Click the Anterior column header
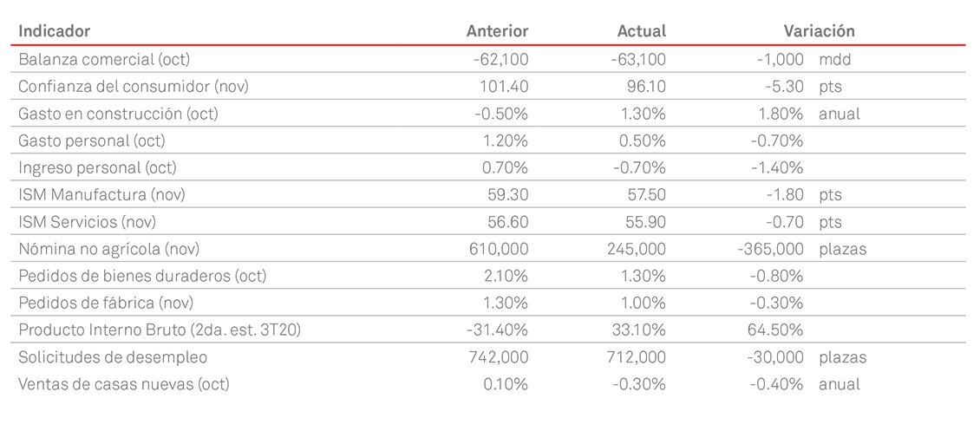The image size is (980, 444). coord(497,31)
